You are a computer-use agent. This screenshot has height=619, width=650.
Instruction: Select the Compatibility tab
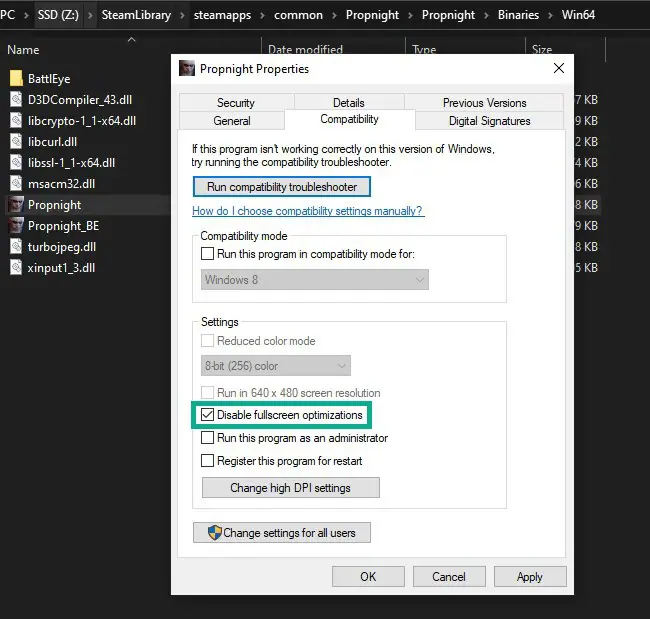(x=349, y=119)
